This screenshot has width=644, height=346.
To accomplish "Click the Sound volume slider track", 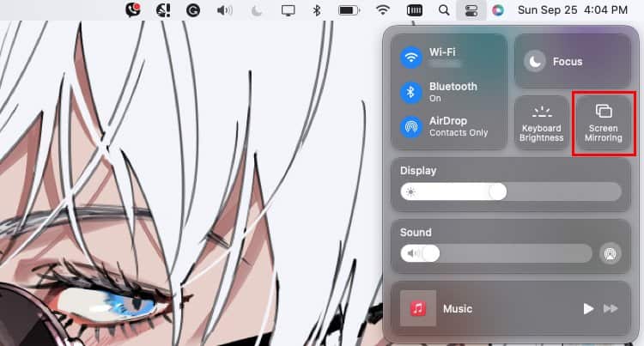I will point(496,253).
